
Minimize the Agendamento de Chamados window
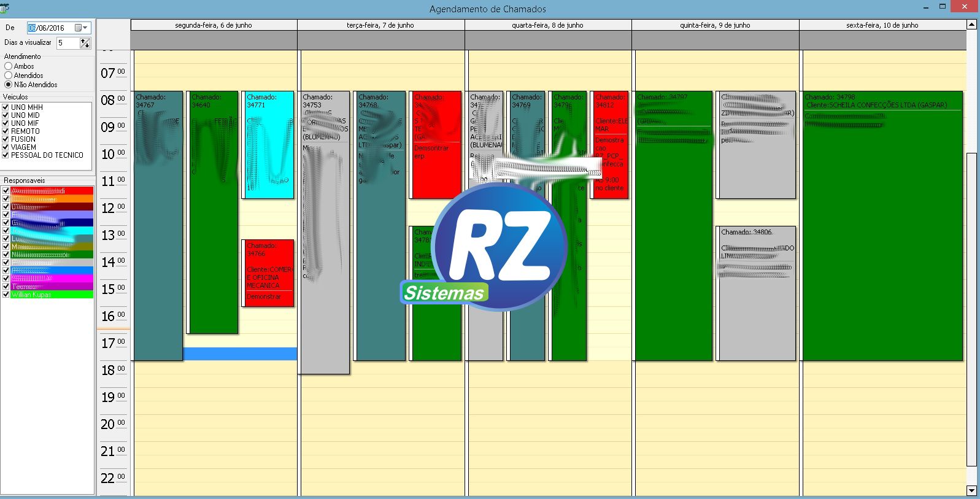926,7
